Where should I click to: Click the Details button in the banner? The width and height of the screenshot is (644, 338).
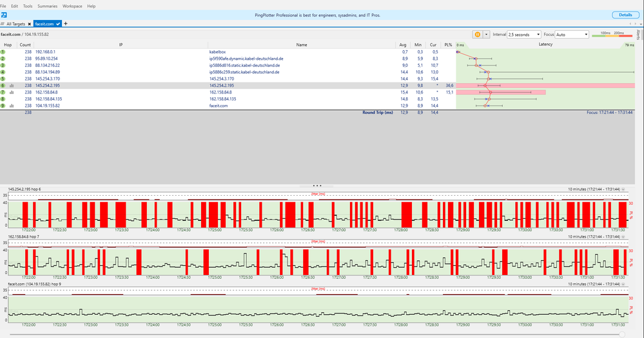(625, 14)
